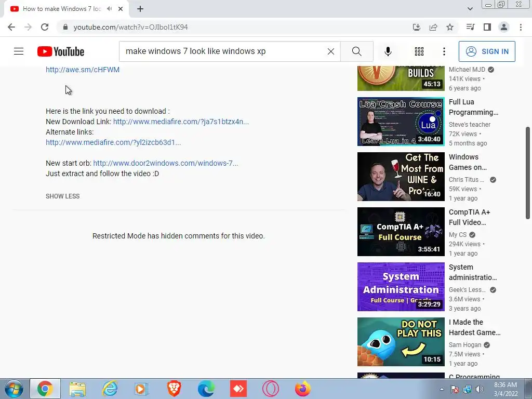
Task: Open the Chrome three-dot menu
Action: [x=521, y=27]
